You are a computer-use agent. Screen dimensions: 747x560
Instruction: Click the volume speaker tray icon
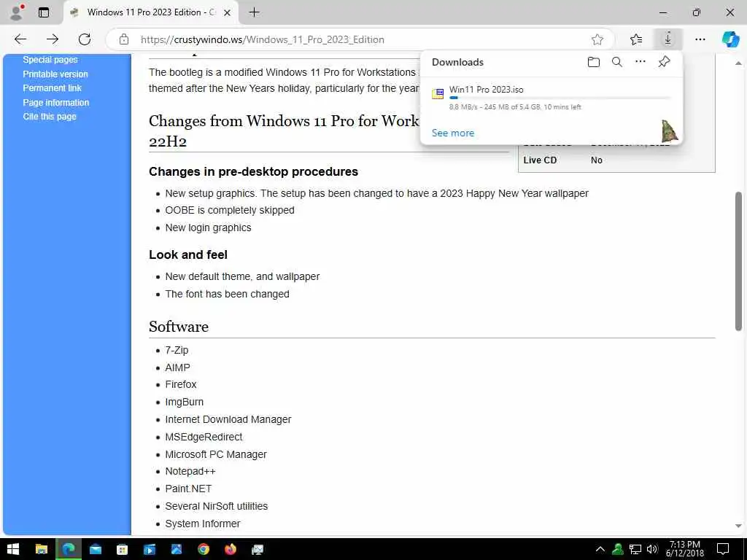pyautogui.click(x=652, y=550)
